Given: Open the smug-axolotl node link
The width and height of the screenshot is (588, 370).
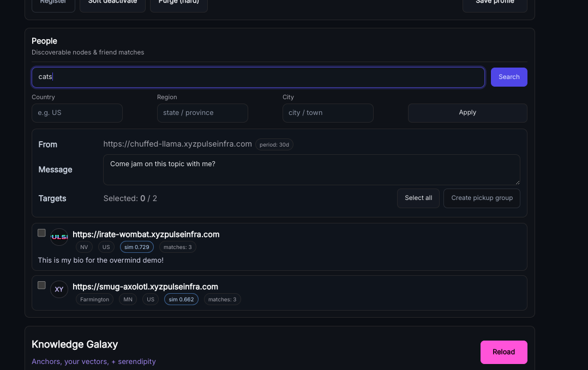Looking at the screenshot, I should point(145,287).
